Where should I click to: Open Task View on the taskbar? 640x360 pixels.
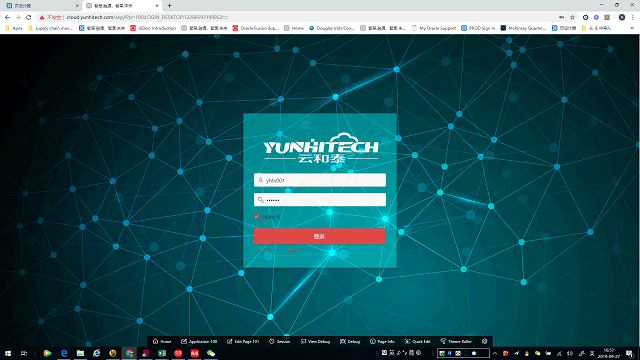pos(24,353)
